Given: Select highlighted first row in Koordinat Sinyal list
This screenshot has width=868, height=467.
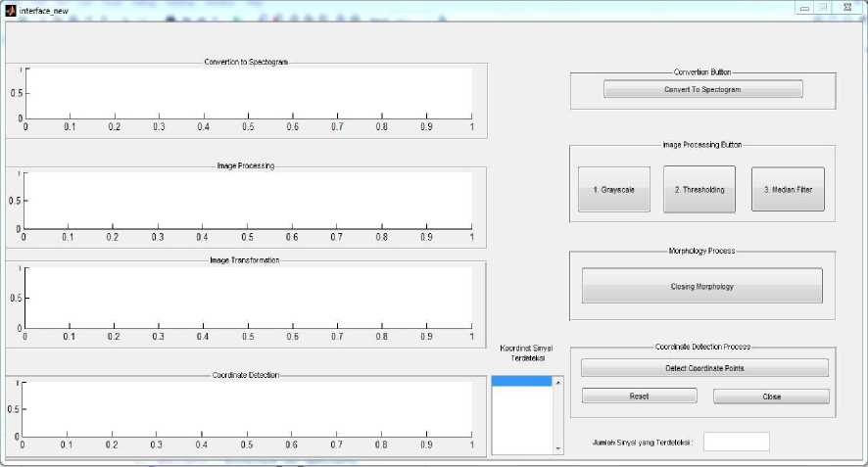Looking at the screenshot, I should 522,383.
